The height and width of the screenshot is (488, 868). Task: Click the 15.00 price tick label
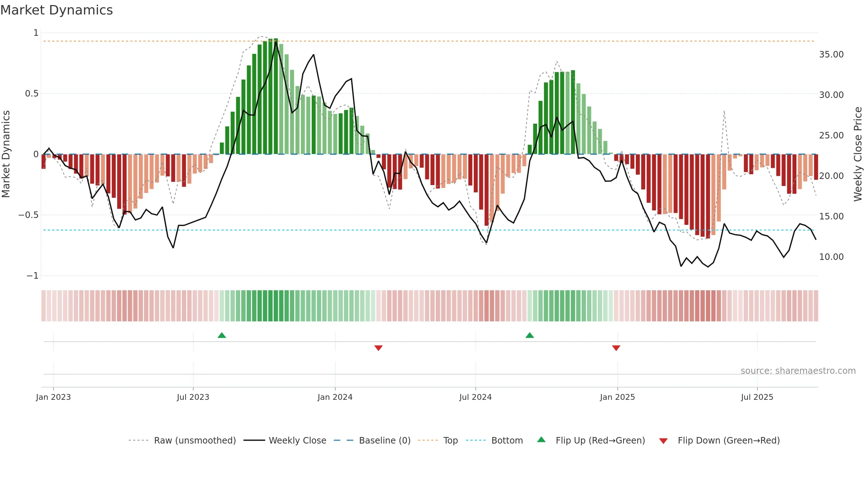tap(831, 217)
